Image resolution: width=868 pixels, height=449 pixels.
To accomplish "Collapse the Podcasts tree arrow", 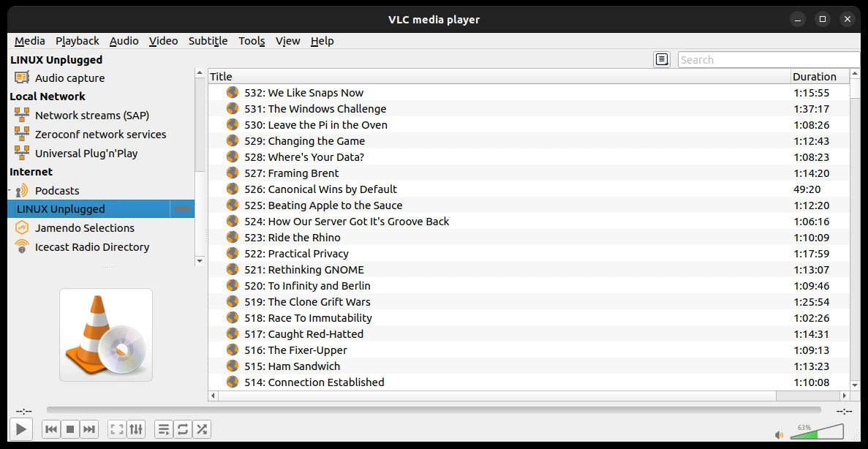I will coord(10,190).
